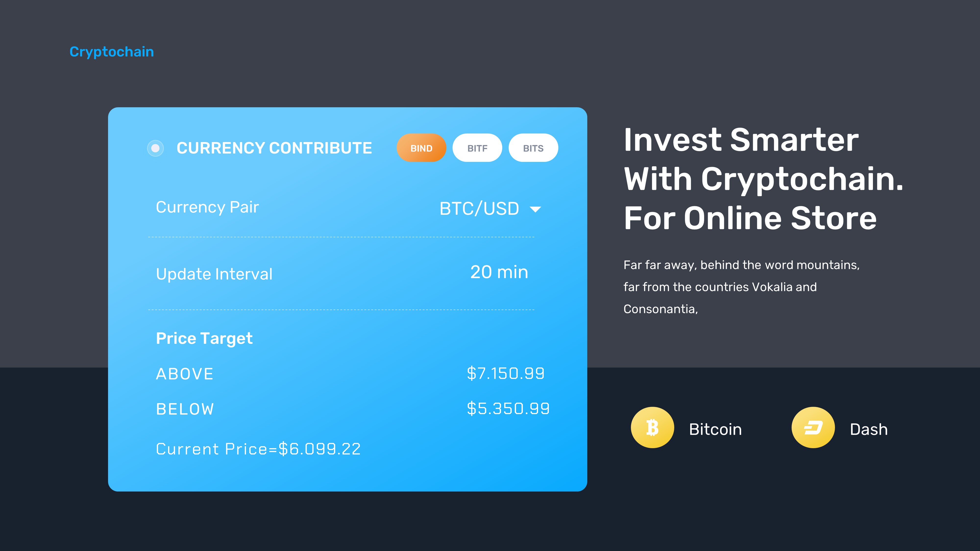
Task: Click the Price Target heading
Action: pos(204,338)
